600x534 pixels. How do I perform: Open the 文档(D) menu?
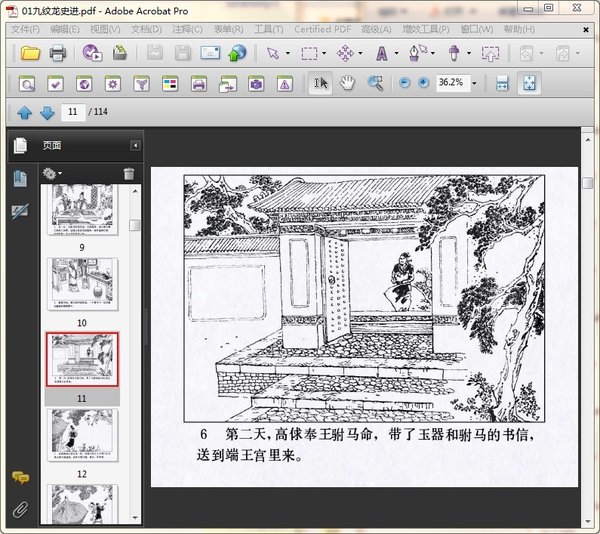point(146,29)
